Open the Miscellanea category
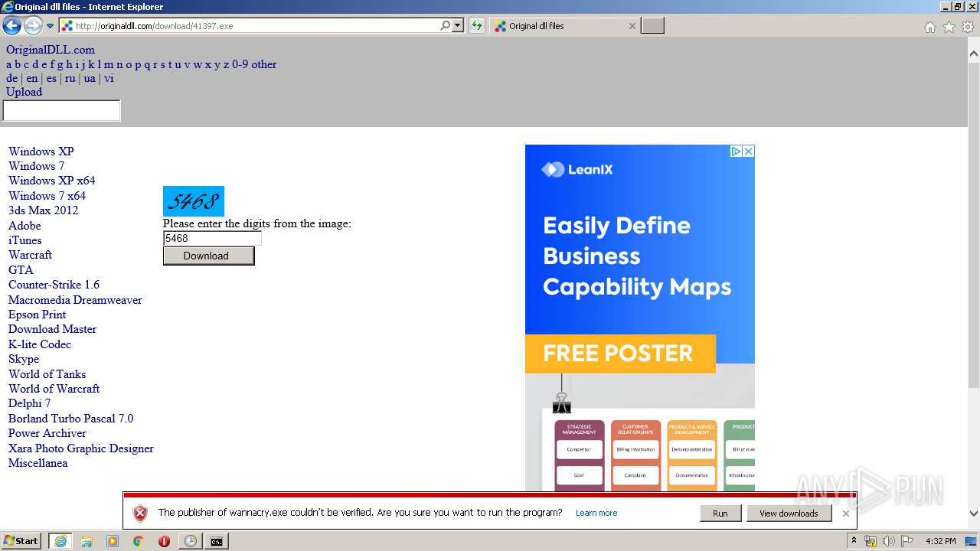The image size is (980, 551). pyautogui.click(x=38, y=463)
